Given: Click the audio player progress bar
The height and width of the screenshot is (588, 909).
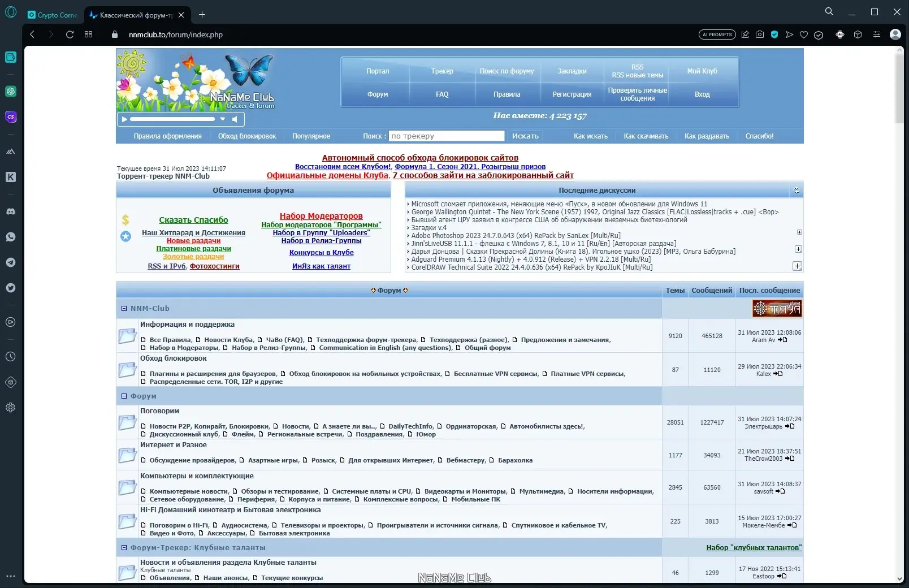Looking at the screenshot, I should tap(172, 119).
